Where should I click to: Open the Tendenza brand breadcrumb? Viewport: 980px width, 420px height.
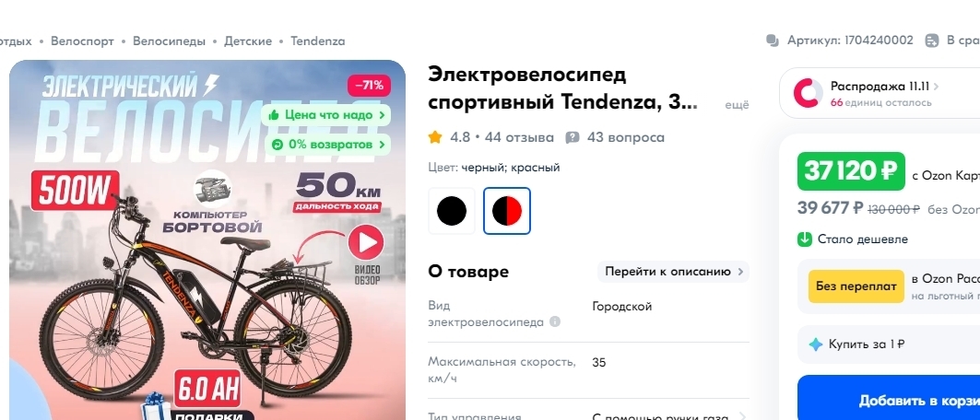coord(318,41)
